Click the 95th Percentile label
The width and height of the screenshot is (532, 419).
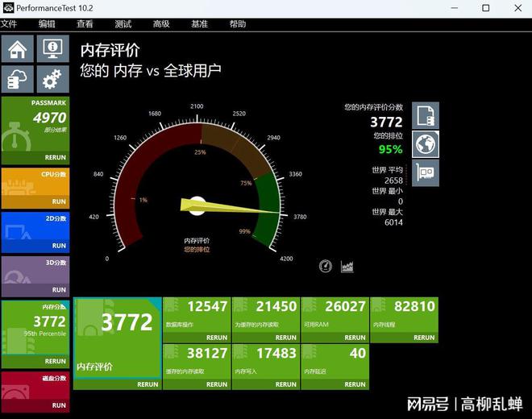tap(45, 334)
